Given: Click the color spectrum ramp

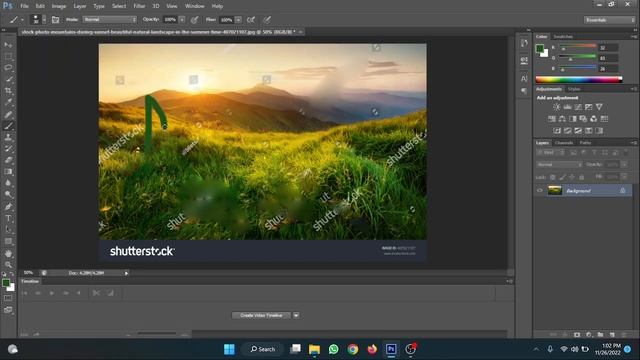Looking at the screenshot, I should [579, 80].
